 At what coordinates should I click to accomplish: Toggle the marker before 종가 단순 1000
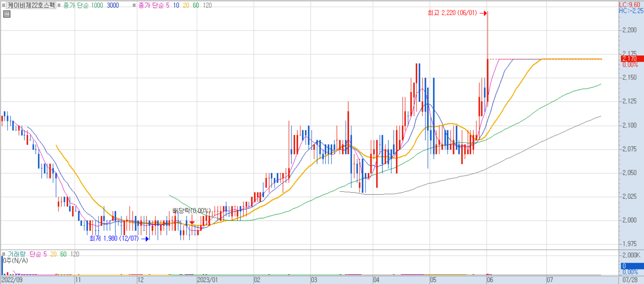(59, 5)
